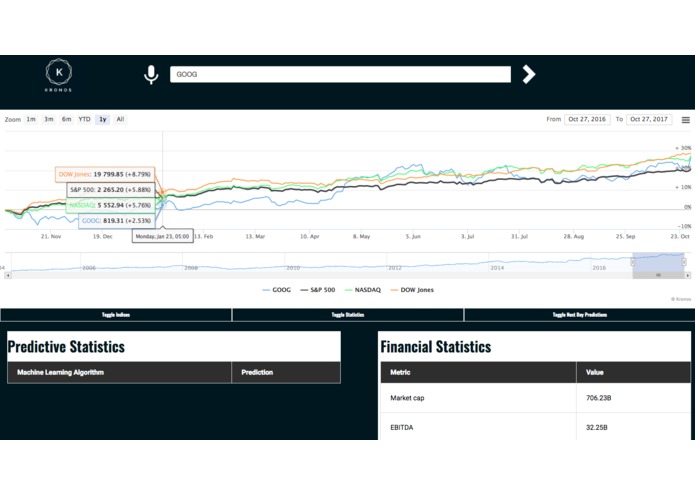The width and height of the screenshot is (695, 494).
Task: Set zoom range to 6m
Action: click(66, 119)
